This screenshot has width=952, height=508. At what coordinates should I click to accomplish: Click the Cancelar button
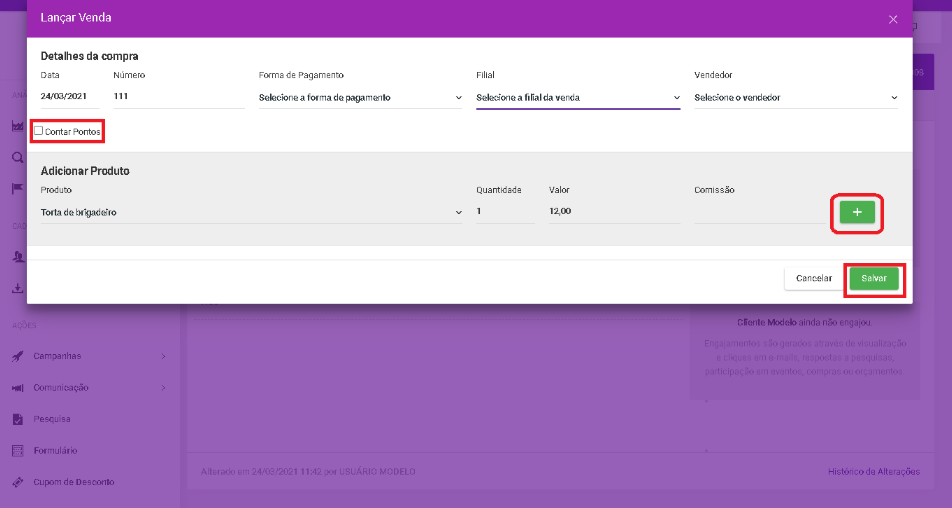click(x=813, y=278)
